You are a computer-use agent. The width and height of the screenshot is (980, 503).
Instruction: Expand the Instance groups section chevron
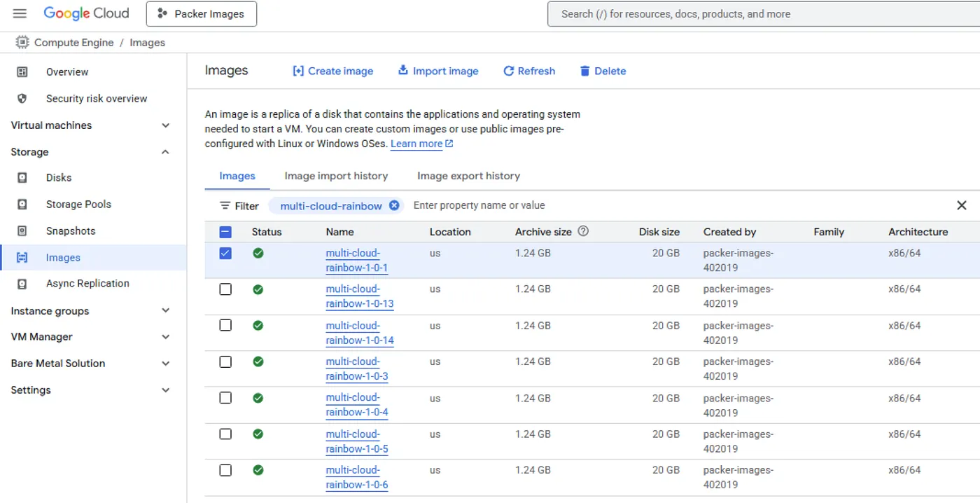166,310
